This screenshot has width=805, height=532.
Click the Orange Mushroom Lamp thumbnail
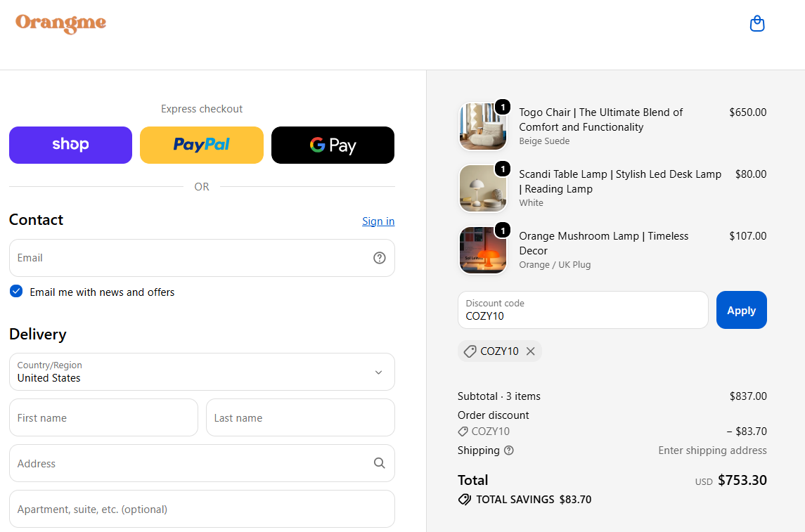click(x=482, y=250)
